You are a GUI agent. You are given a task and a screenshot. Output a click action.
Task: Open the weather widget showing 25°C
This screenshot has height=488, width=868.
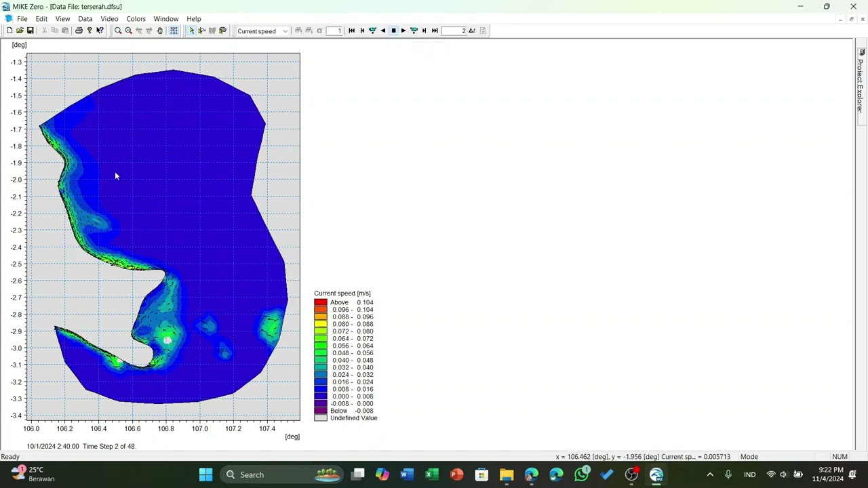(x=33, y=474)
